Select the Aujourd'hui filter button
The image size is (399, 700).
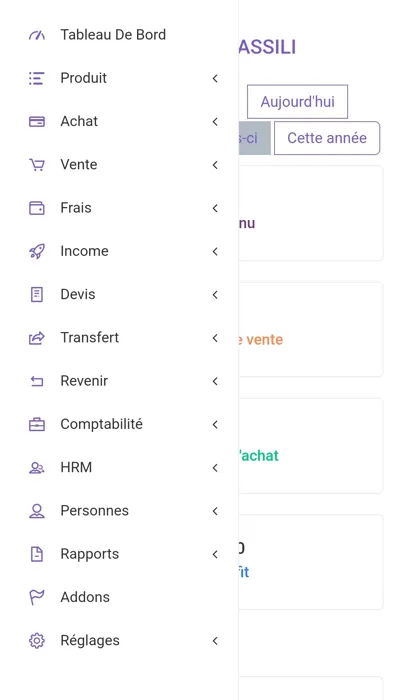coord(297,102)
